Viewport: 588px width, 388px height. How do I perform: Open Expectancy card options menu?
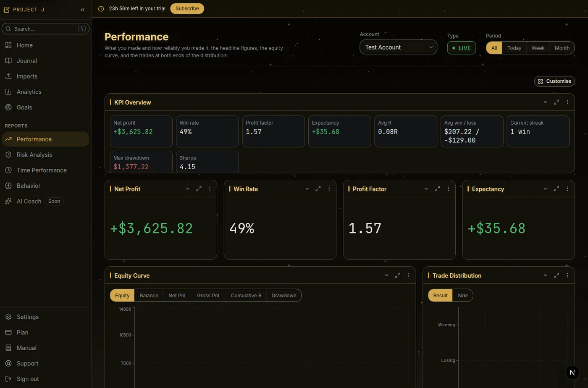point(567,189)
